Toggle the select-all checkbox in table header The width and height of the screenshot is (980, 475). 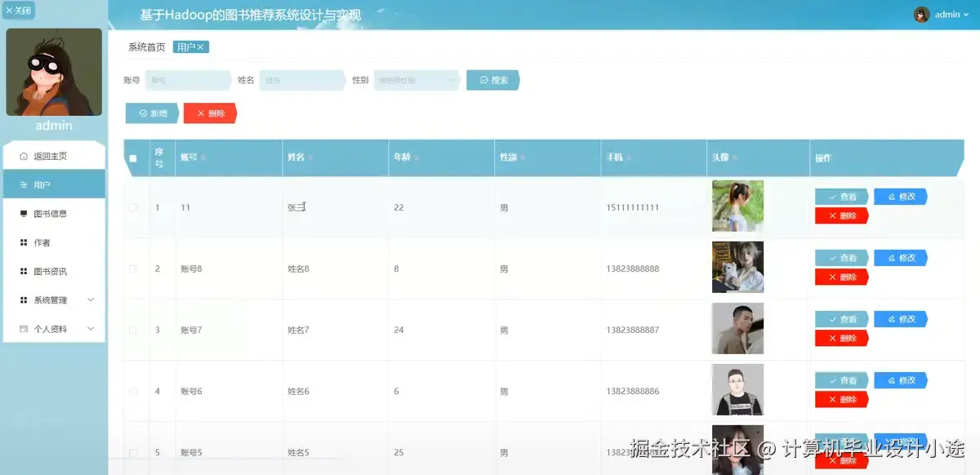point(133,159)
